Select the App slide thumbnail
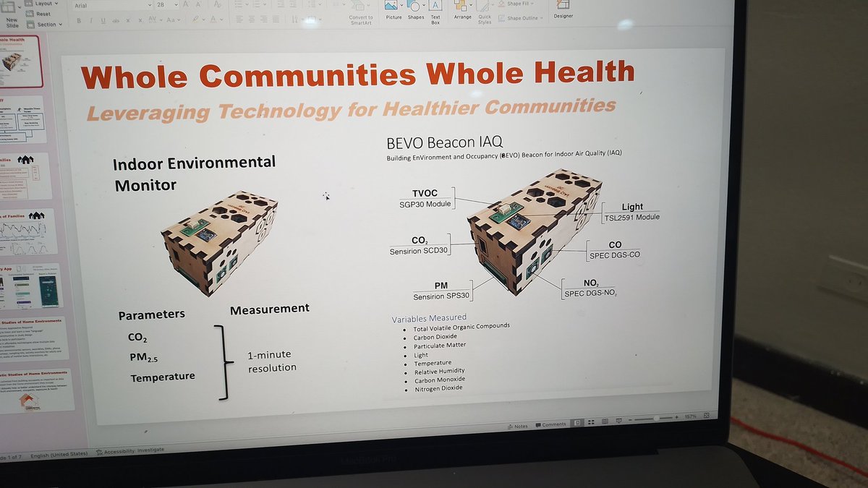Image resolution: width=868 pixels, height=488 pixels. (x=30, y=286)
